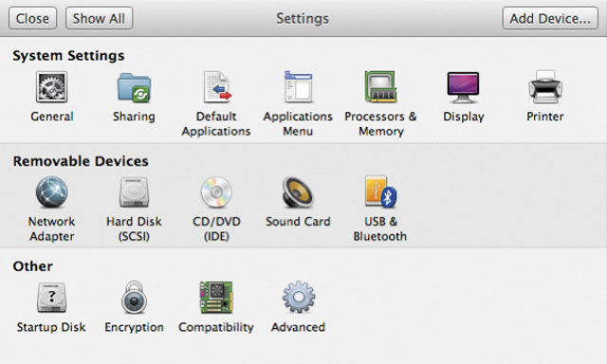This screenshot has width=607, height=364.
Task: Open the Network Adapter globe icon
Action: click(x=52, y=191)
